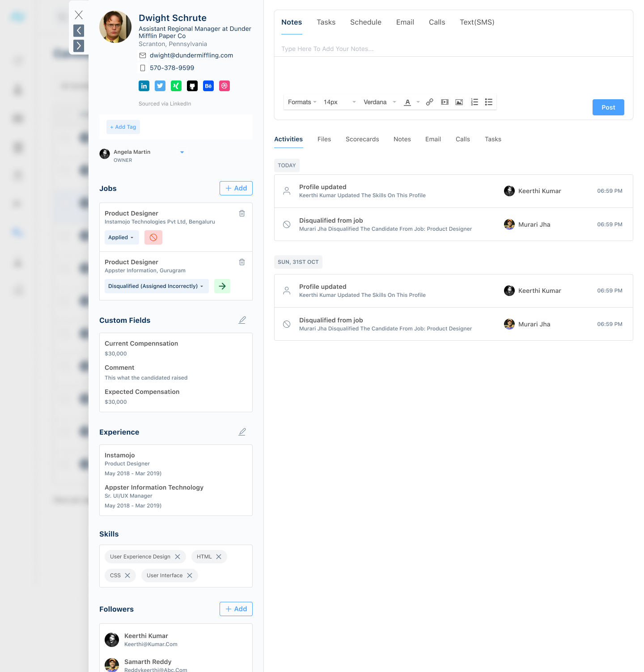Screen dimensions: 644x672
Task: Switch to the top Calls tab
Action: [437, 22]
